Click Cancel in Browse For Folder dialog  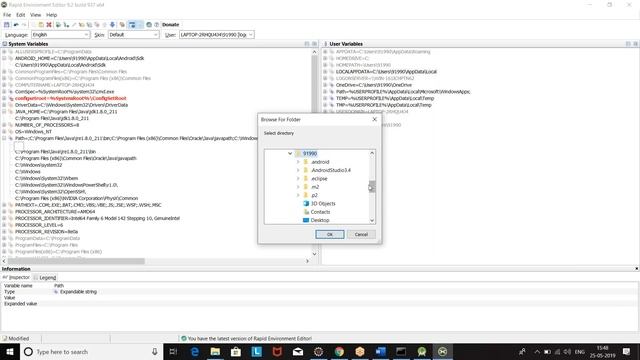click(361, 234)
